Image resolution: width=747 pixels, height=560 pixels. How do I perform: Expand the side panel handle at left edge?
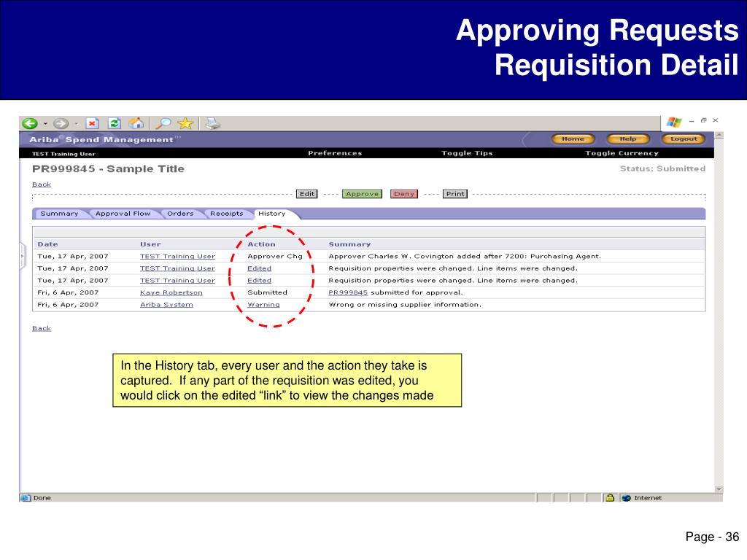tap(22, 256)
